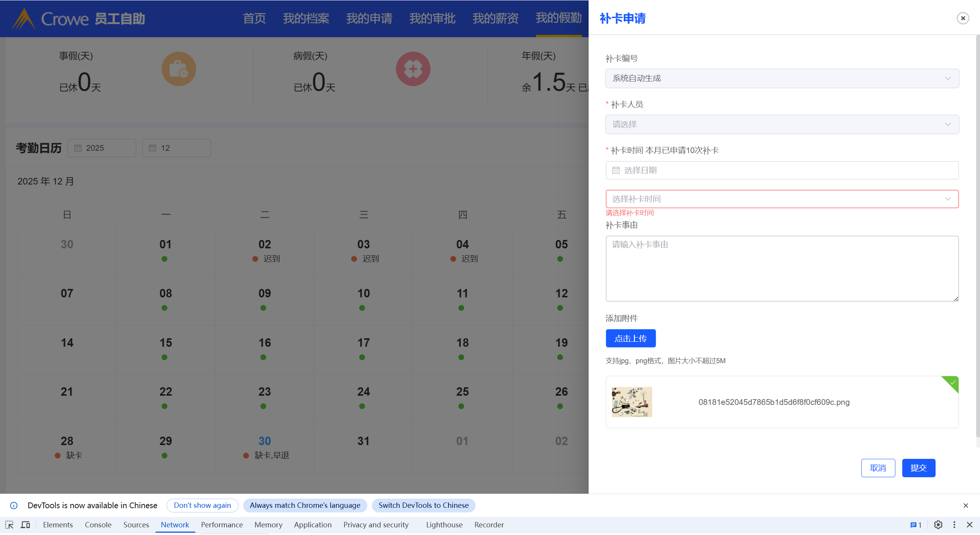Expand the 补卡编号 system generated dropdown
This screenshot has width=980, height=535.
(782, 78)
